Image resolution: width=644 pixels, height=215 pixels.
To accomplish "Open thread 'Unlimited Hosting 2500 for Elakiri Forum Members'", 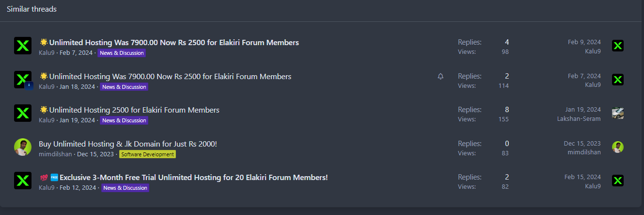I will tap(134, 110).
